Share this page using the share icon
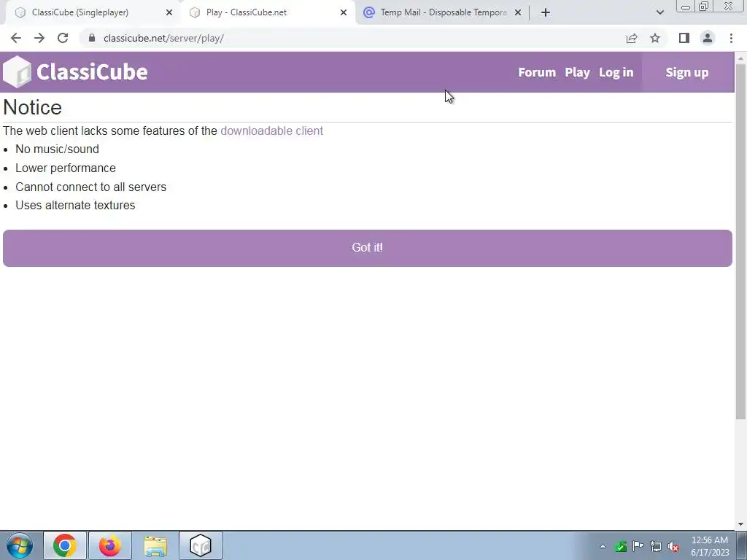The width and height of the screenshot is (747, 560). [632, 38]
